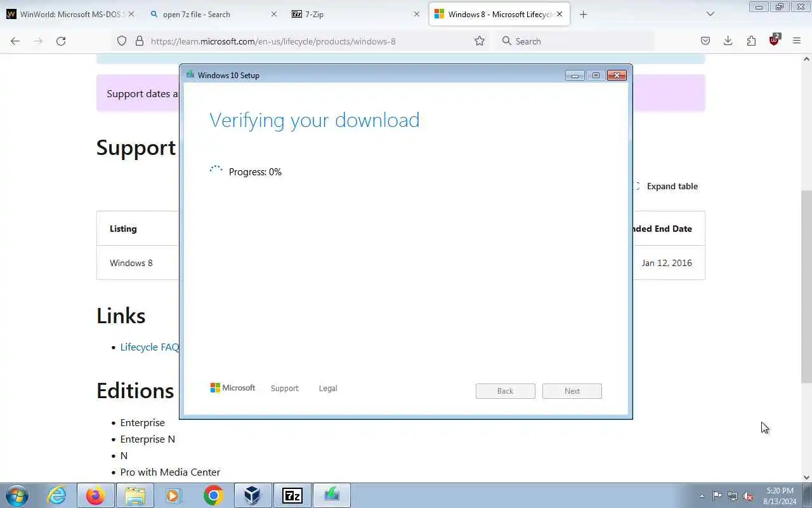Click the Firefox Search box
The image size is (812, 508).
(x=574, y=41)
